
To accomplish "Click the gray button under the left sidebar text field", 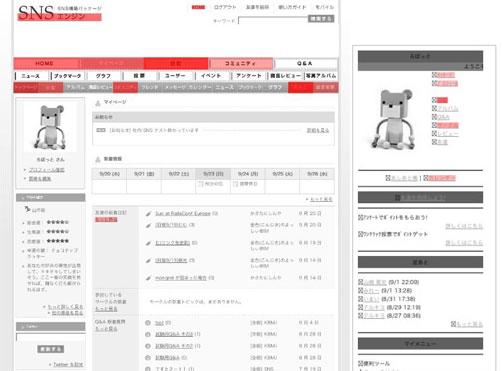I will coord(51,349).
